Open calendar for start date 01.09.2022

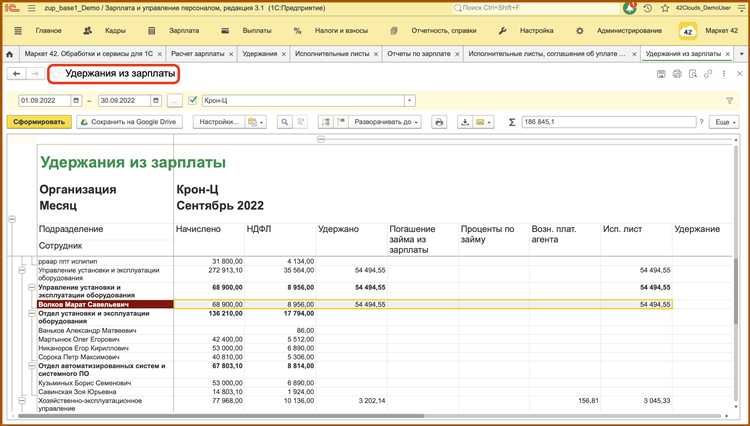76,100
